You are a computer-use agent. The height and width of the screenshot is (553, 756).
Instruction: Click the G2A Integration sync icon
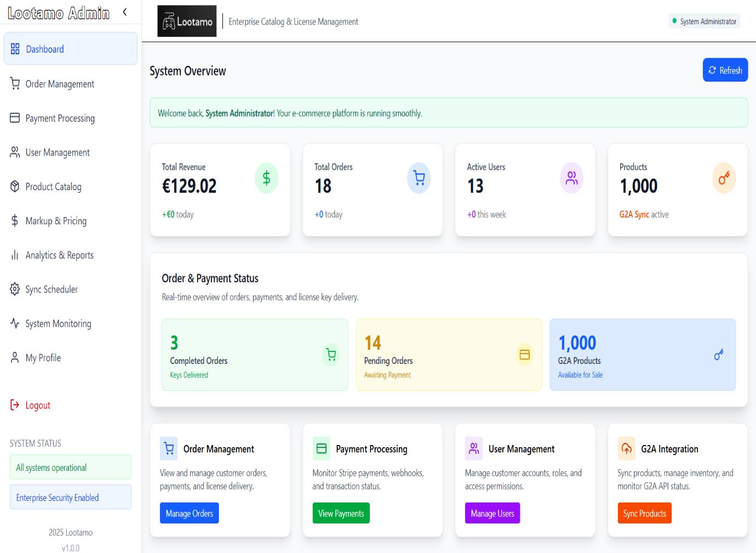pos(626,449)
